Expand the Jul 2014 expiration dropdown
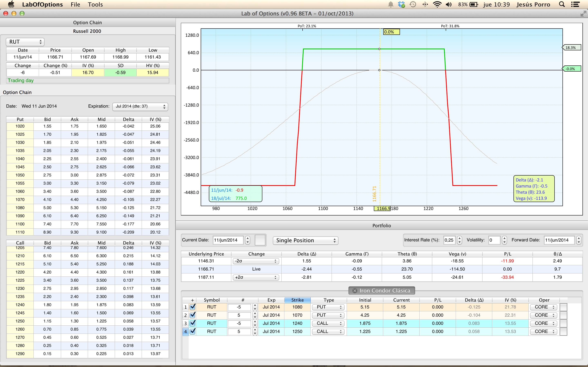 140,106
